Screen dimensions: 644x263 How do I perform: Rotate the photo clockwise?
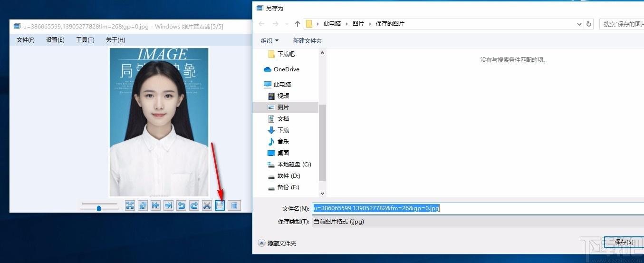pyautogui.click(x=194, y=205)
